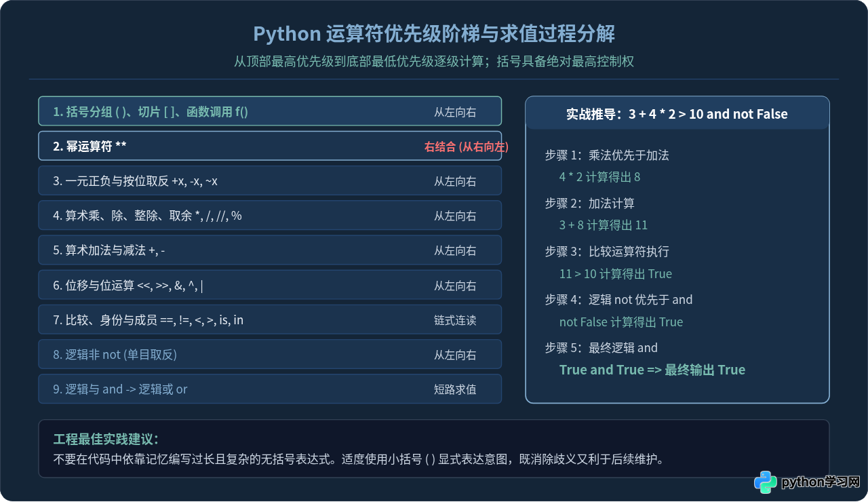The width and height of the screenshot is (868, 502).
Task: Click 'not False 计算得出 True'
Action: pos(621,322)
